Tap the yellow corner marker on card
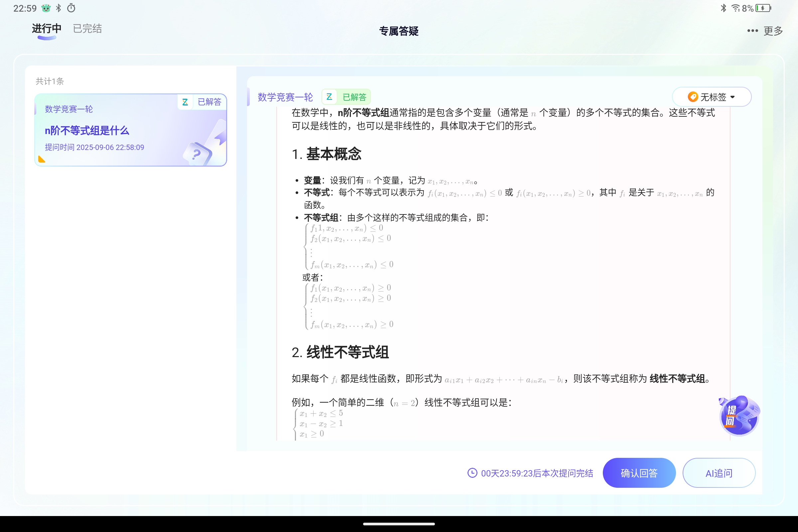The width and height of the screenshot is (798, 532). [42, 159]
